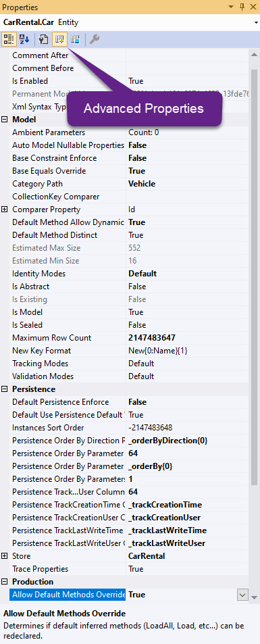The image size is (260, 644).
Task: Click the New{0:Name}{1} key format value
Action: tap(158, 350)
